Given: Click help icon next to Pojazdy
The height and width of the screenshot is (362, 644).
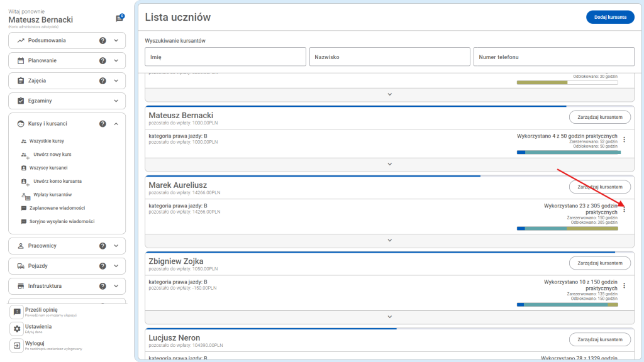Looking at the screenshot, I should click(103, 266).
